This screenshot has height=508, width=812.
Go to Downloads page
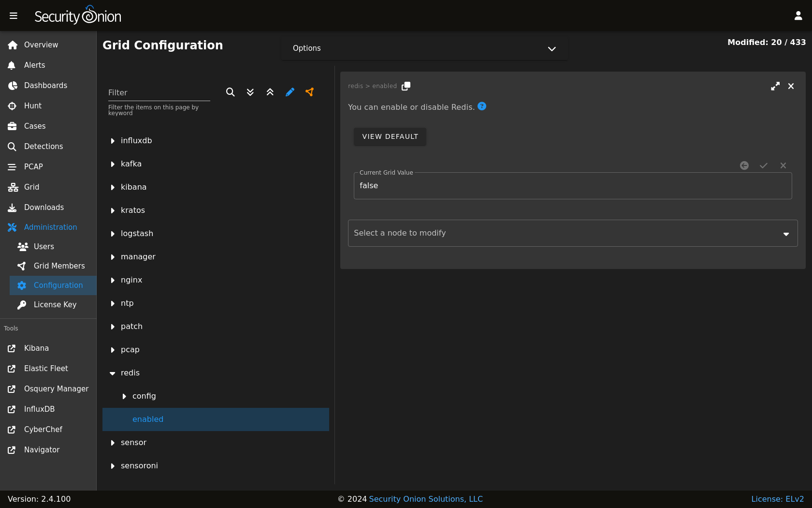[48, 208]
